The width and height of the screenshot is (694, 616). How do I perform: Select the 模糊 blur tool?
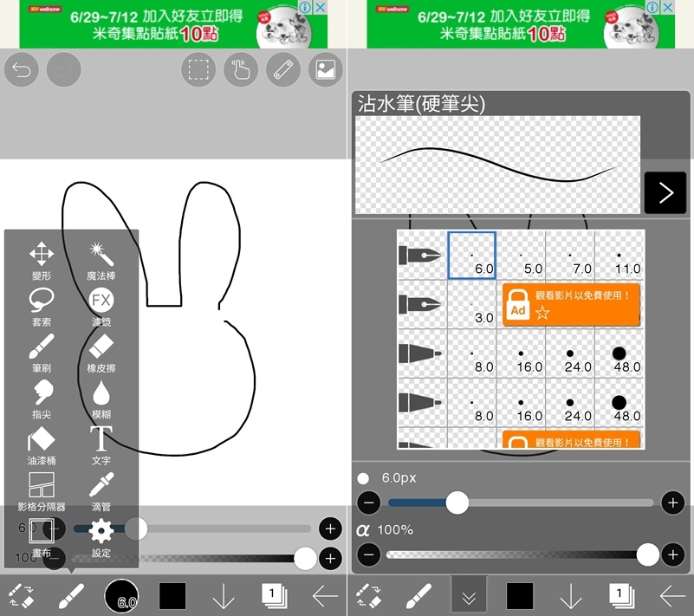pos(101,399)
